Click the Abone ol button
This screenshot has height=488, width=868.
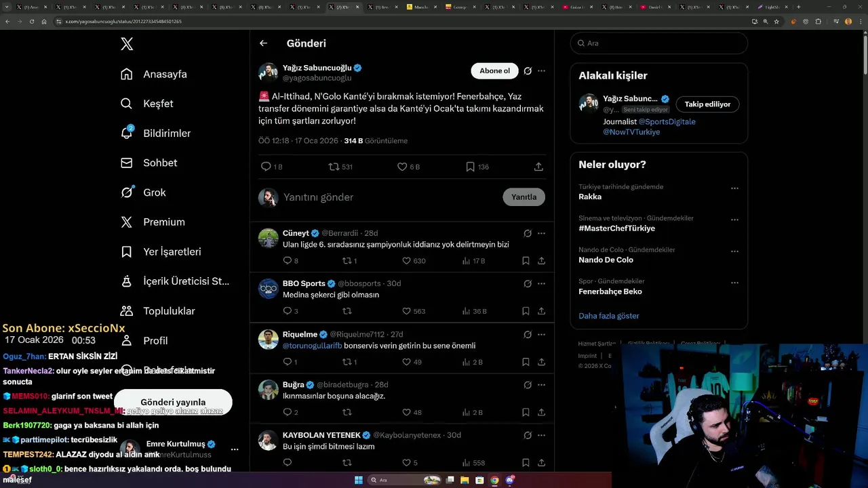tap(494, 70)
